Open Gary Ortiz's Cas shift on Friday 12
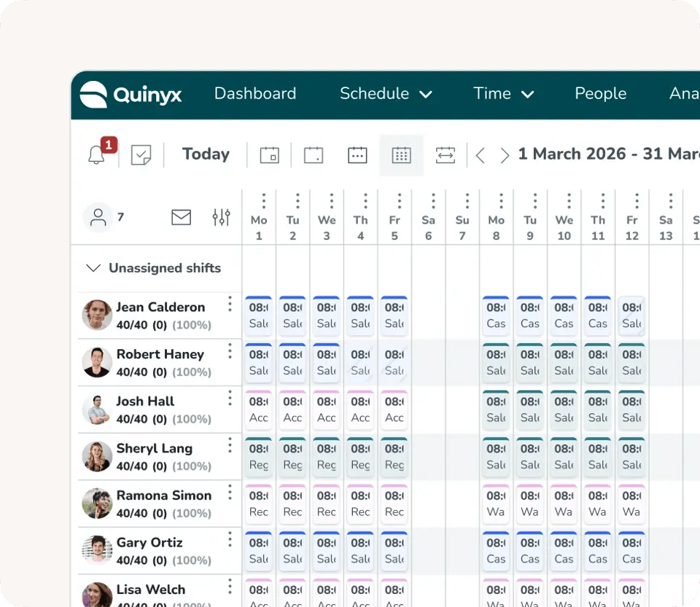This screenshot has height=607, width=700. point(631,551)
